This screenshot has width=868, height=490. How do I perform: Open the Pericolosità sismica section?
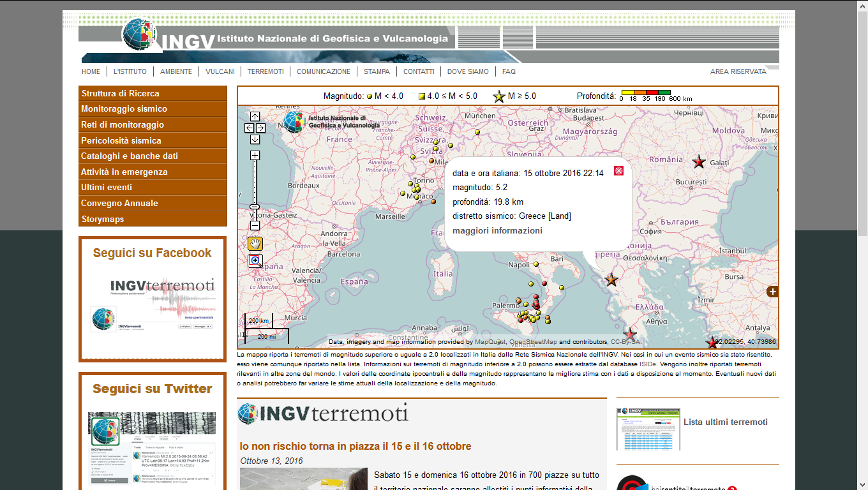click(x=121, y=140)
